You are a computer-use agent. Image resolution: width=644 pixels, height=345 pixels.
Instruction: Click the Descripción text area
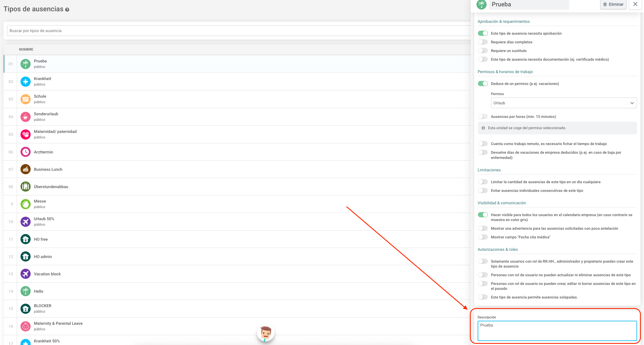pos(557,331)
